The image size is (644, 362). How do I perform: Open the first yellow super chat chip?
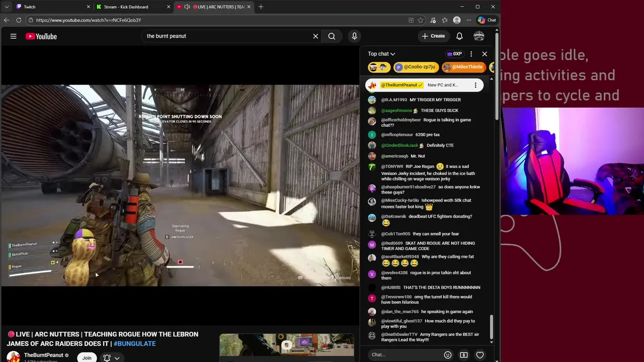[379, 67]
